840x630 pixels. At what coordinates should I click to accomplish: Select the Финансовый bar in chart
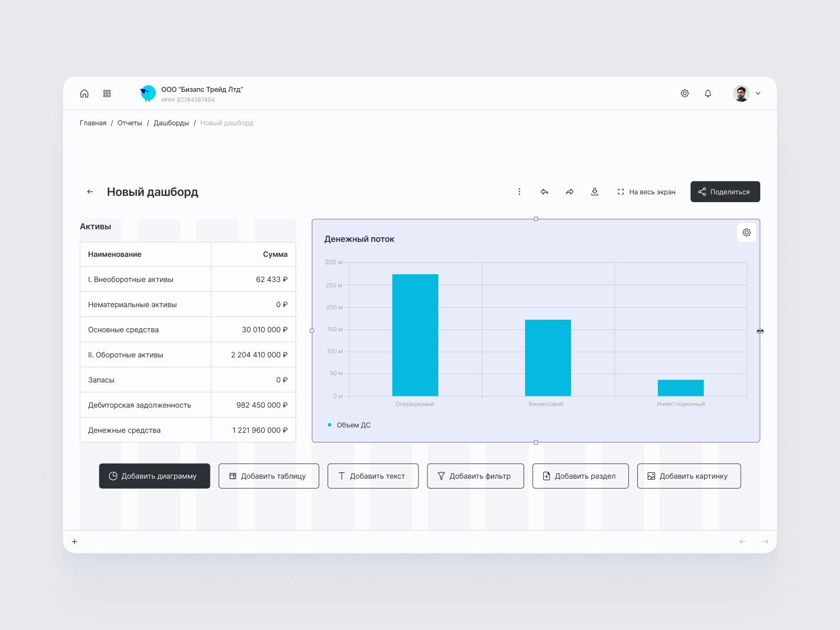pos(548,358)
